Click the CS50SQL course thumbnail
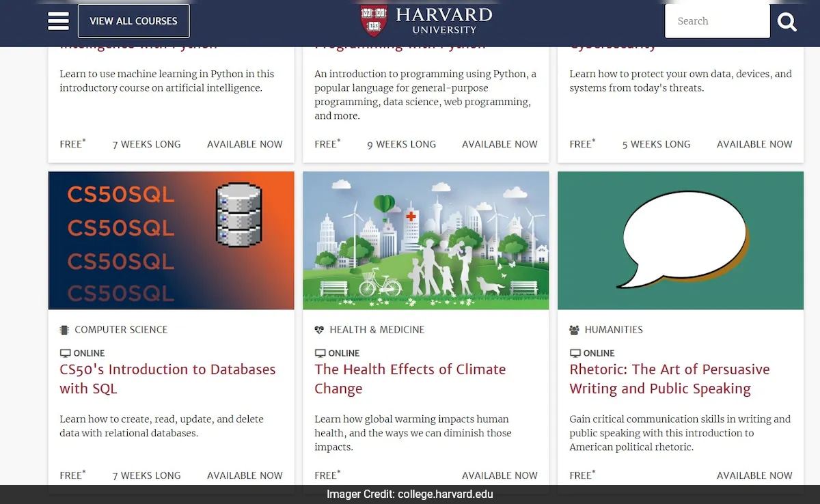 171,240
